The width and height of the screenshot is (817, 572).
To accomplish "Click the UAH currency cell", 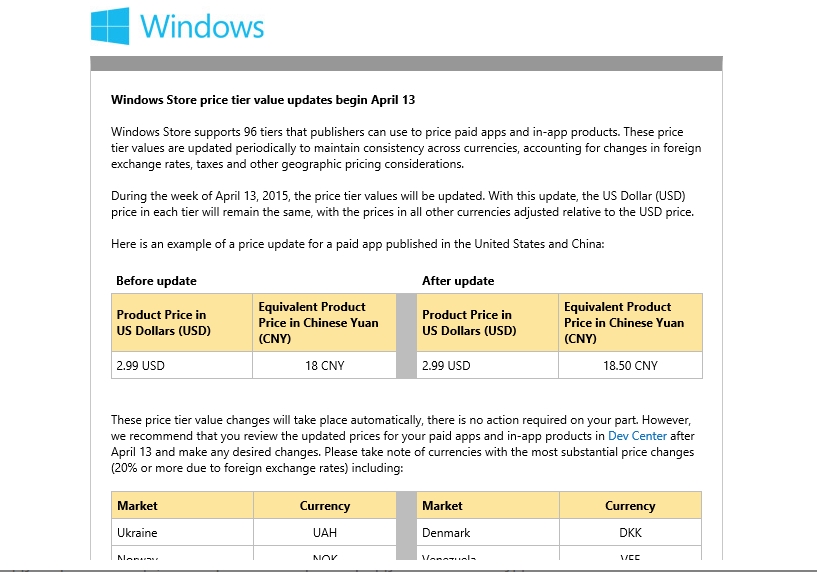I will pyautogui.click(x=324, y=533).
